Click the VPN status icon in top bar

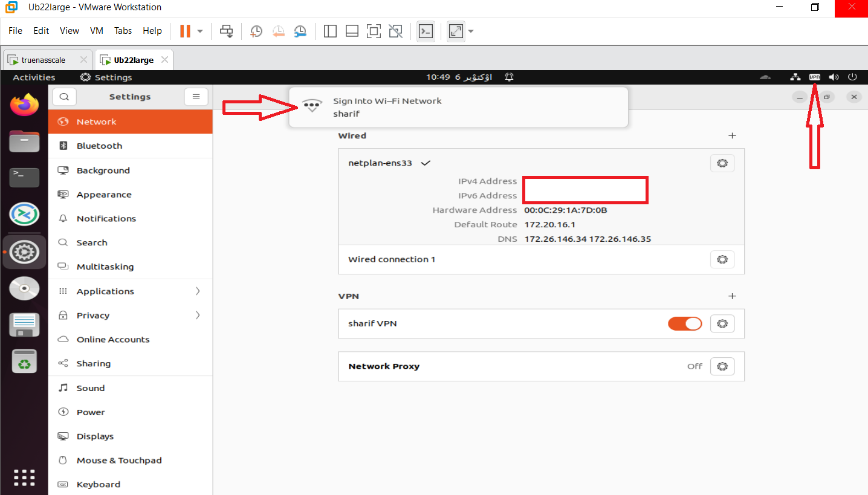tap(815, 77)
